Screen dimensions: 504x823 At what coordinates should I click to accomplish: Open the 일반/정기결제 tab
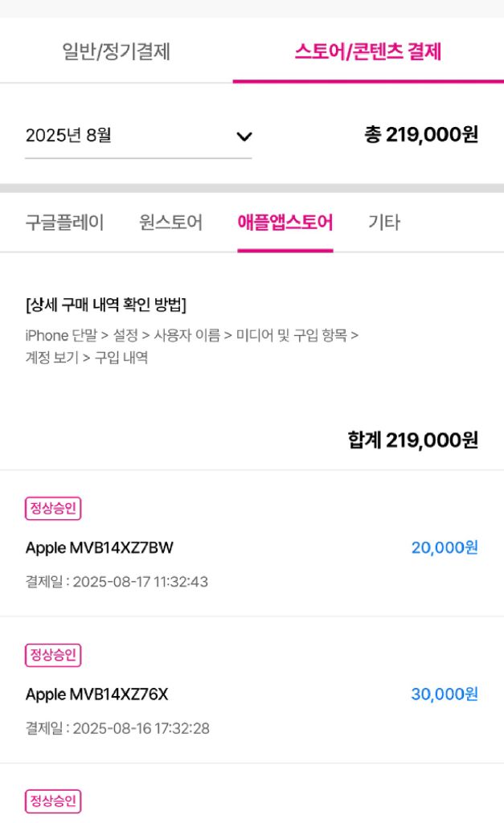coord(117,51)
